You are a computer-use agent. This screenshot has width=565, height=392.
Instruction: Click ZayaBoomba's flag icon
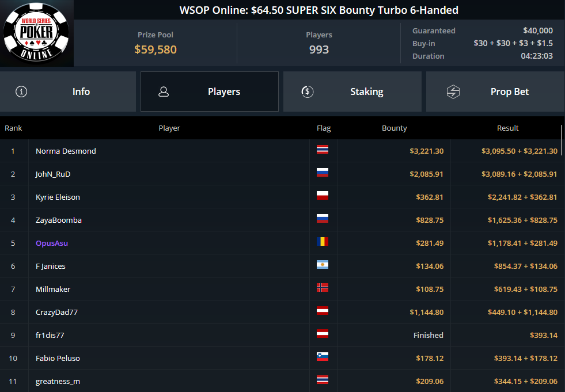click(x=323, y=219)
